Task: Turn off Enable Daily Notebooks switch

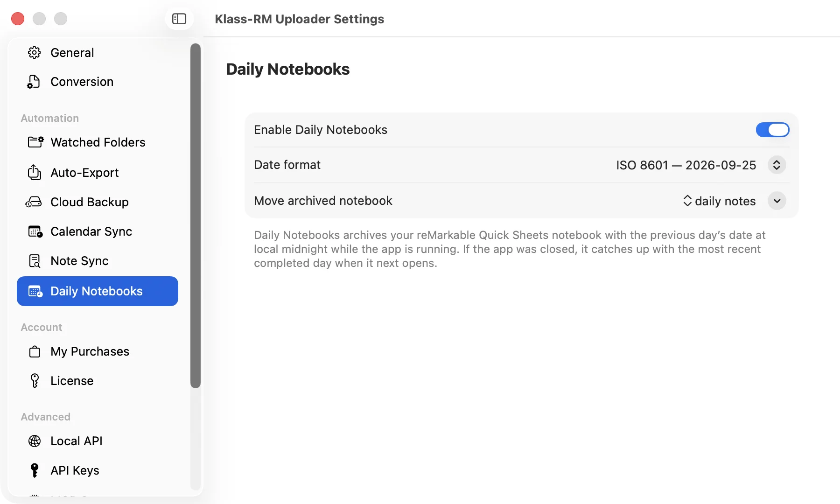Action: [x=772, y=130]
